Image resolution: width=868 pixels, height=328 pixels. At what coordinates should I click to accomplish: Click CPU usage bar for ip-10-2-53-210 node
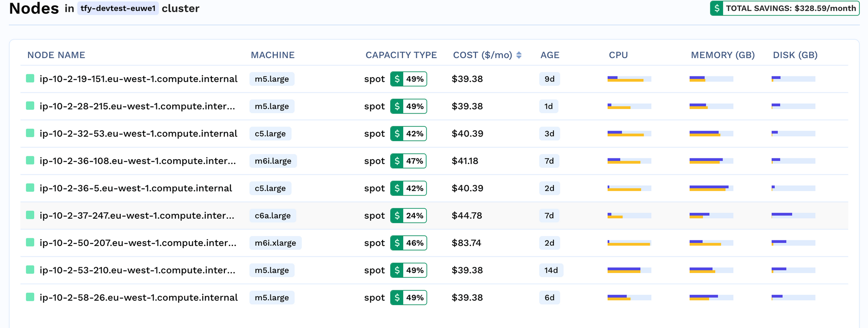pyautogui.click(x=629, y=270)
